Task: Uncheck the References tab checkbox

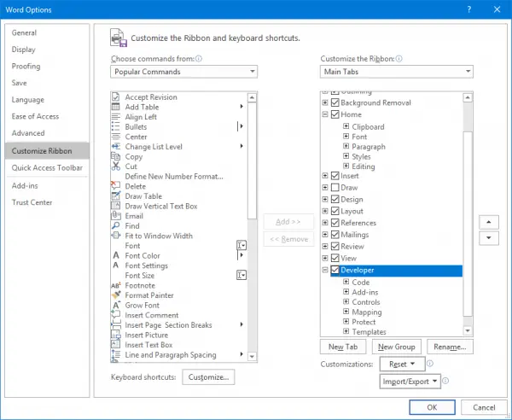Action: tap(335, 223)
